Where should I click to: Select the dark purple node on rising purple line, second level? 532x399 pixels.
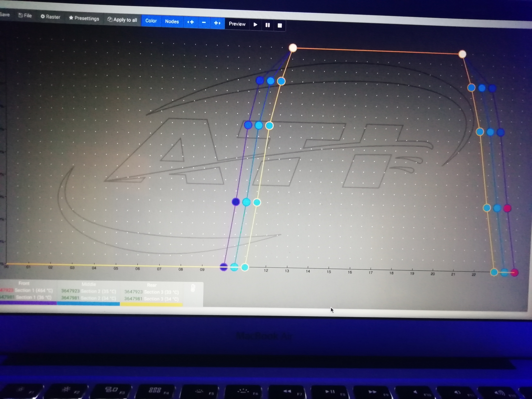pyautogui.click(x=236, y=202)
